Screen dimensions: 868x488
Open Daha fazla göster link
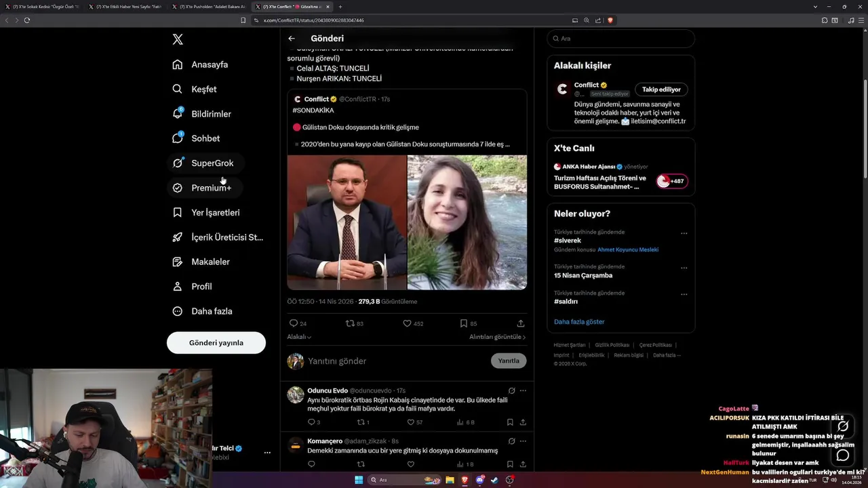(579, 322)
